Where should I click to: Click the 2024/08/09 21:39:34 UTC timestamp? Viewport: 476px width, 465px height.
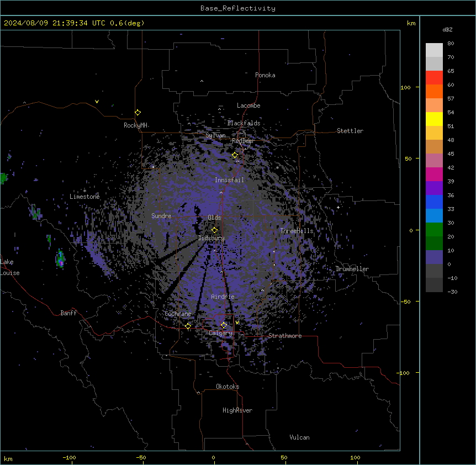55,23
